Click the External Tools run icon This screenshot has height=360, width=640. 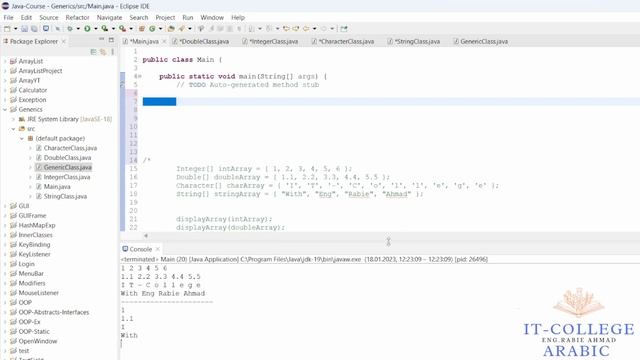pos(122,29)
